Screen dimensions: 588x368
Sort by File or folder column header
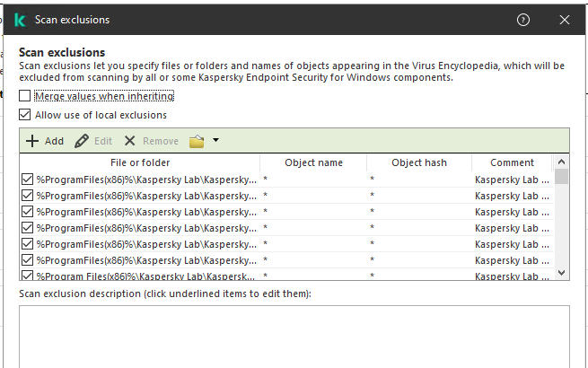pyautogui.click(x=140, y=162)
